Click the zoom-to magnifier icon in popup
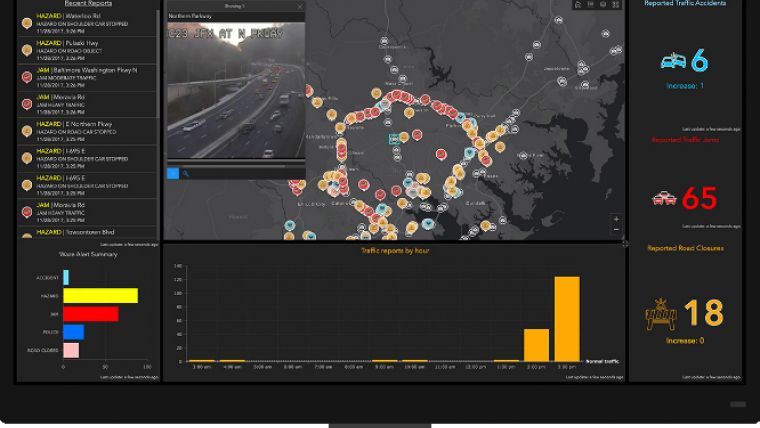Image resolution: width=760 pixels, height=428 pixels. click(x=186, y=173)
